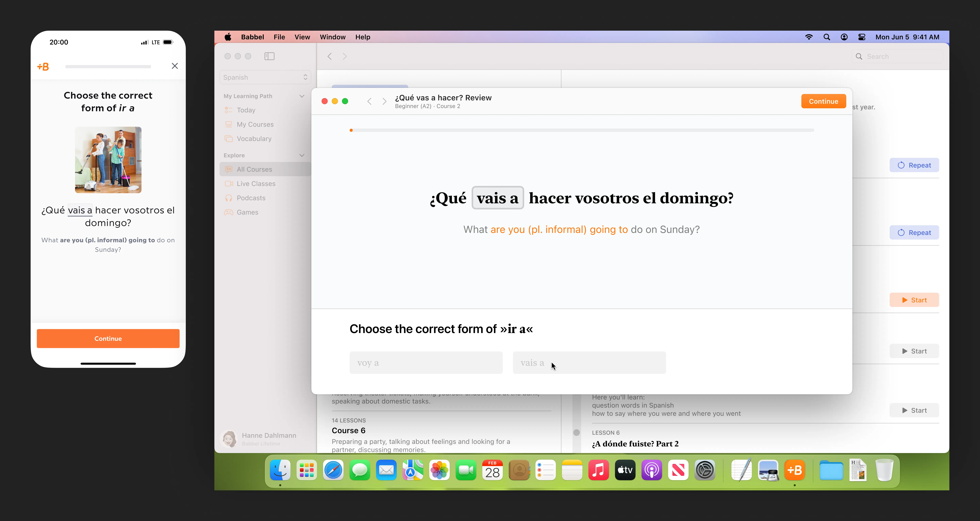Open Vocabulary in the sidebar
The height and width of the screenshot is (521, 980).
(265, 139)
